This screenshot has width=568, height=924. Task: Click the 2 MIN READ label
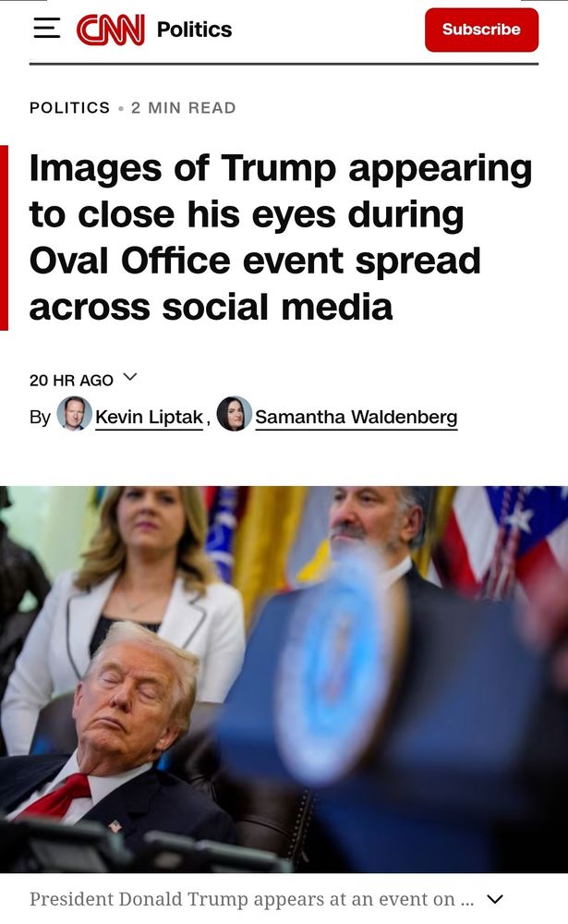click(x=183, y=108)
